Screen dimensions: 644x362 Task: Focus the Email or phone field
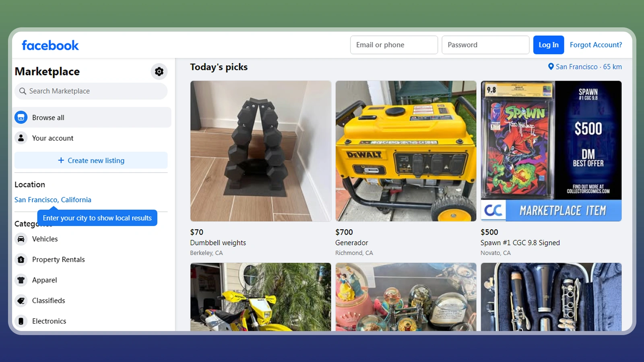tap(394, 45)
